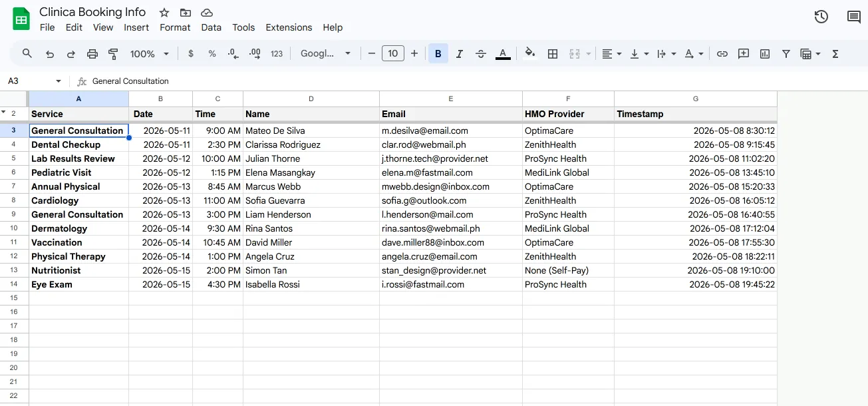Screen dimensions: 868x406
Task: Open the Extensions menu
Action: (x=289, y=27)
